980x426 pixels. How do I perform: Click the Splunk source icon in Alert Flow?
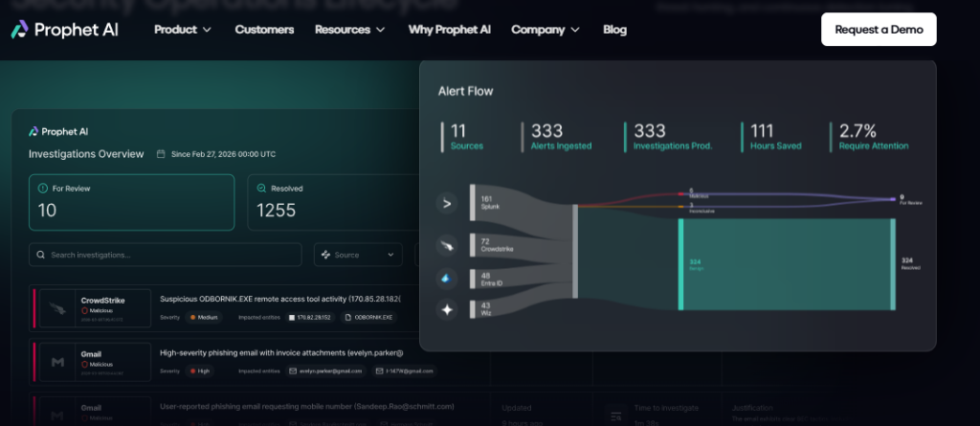pos(446,203)
